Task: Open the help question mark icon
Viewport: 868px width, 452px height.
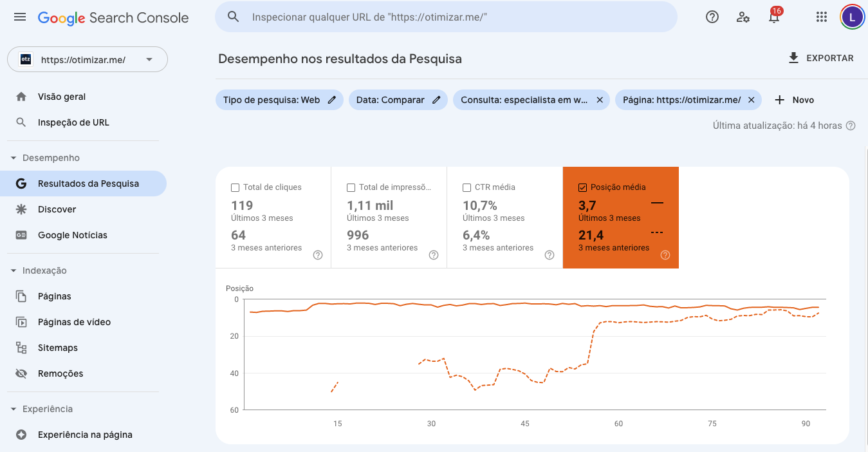Action: pos(712,17)
